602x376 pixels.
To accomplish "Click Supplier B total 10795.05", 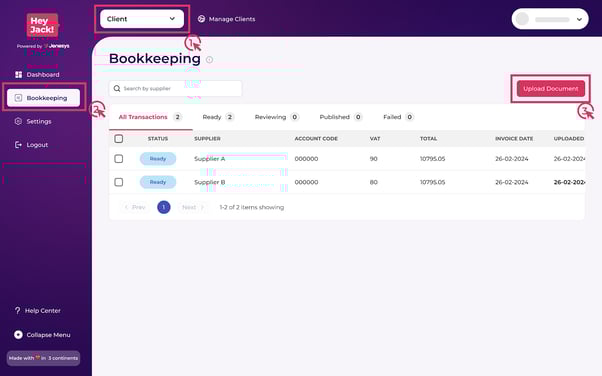I will 433,182.
